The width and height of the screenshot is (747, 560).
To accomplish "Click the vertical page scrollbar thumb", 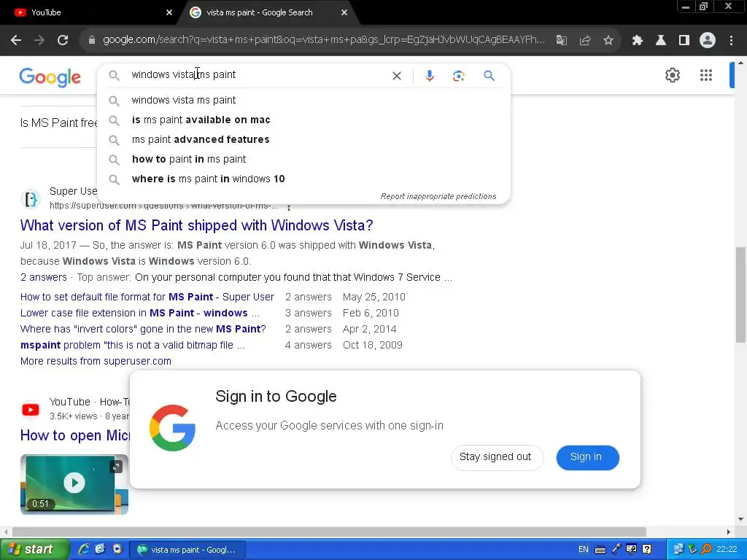I will click(740, 295).
